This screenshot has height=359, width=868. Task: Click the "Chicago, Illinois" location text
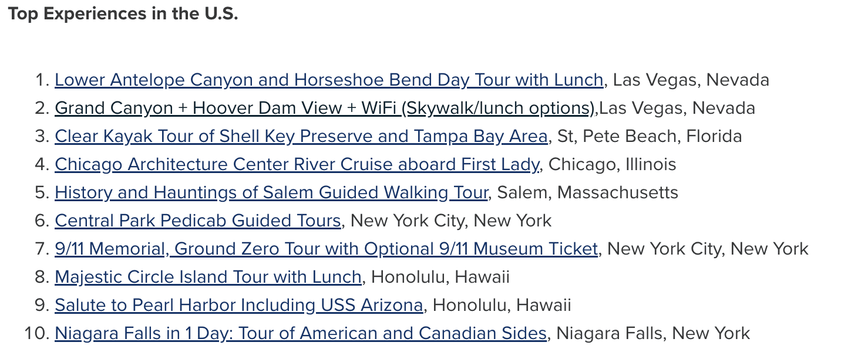pyautogui.click(x=612, y=164)
